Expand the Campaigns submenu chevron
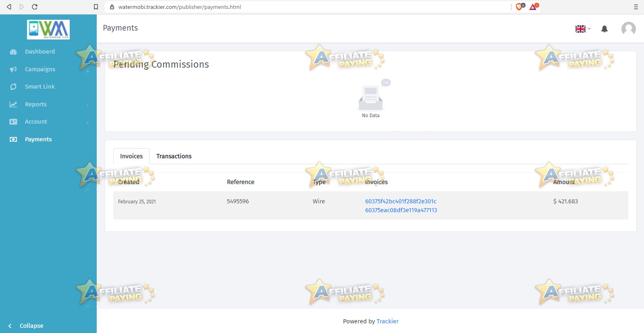644x333 pixels. [87, 70]
